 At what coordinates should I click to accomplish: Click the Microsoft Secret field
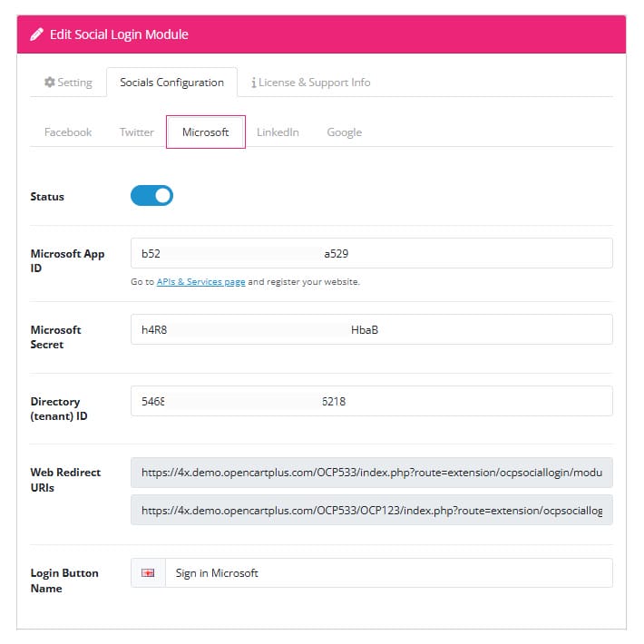pos(372,329)
